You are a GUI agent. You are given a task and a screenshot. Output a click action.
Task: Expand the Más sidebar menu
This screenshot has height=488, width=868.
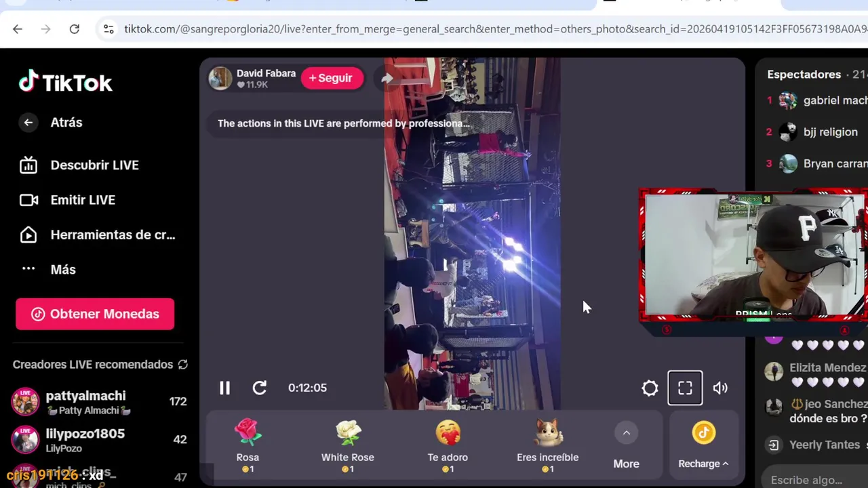pos(48,270)
